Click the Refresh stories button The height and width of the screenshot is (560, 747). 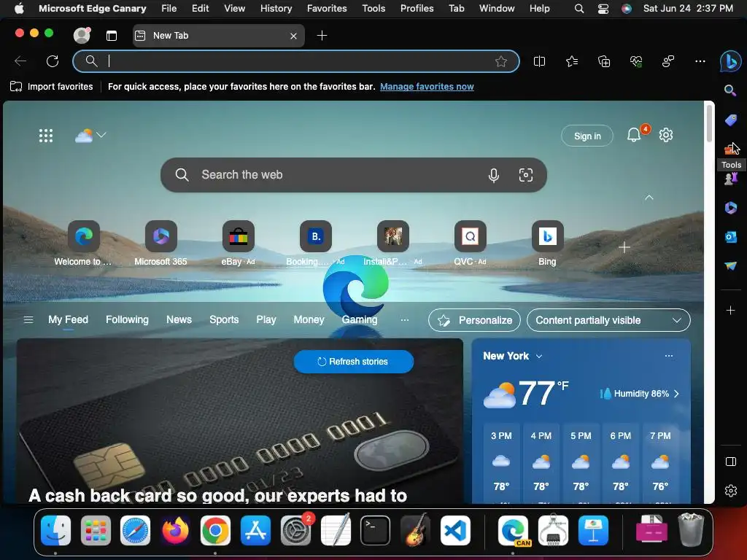click(x=354, y=362)
